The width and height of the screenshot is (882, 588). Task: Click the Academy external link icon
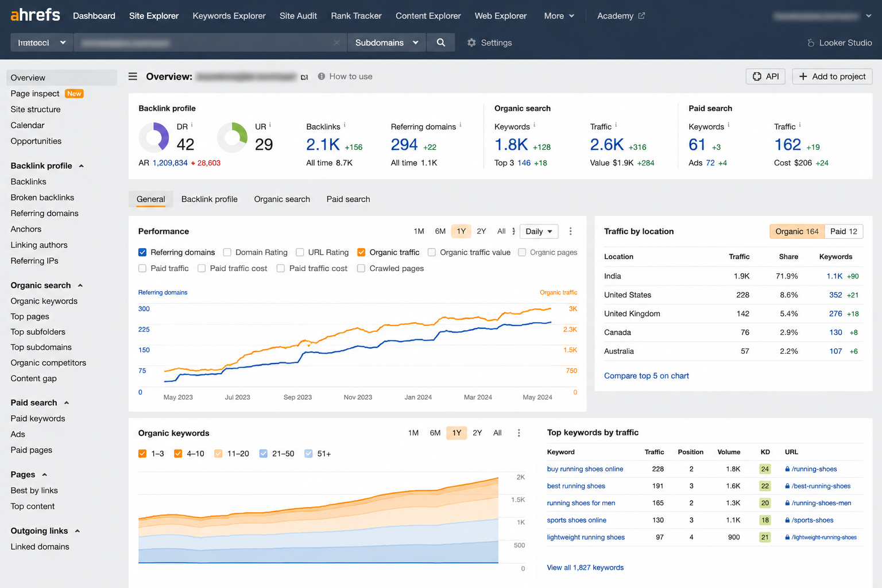[641, 16]
